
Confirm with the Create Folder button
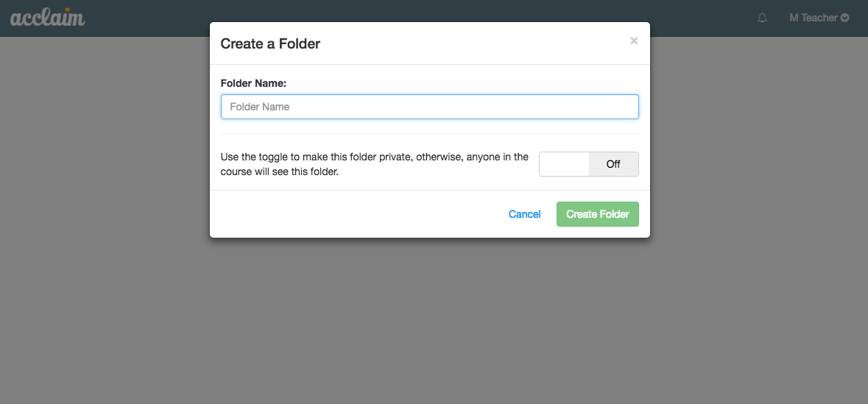click(597, 214)
